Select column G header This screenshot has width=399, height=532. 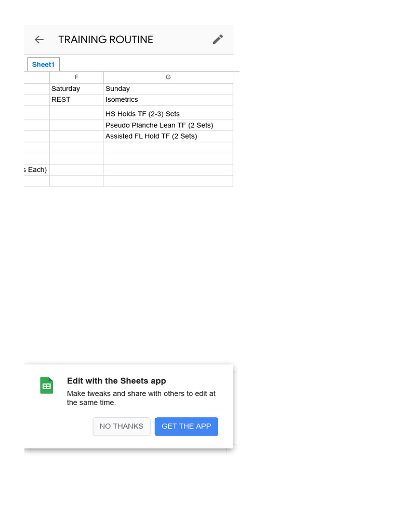(x=168, y=77)
